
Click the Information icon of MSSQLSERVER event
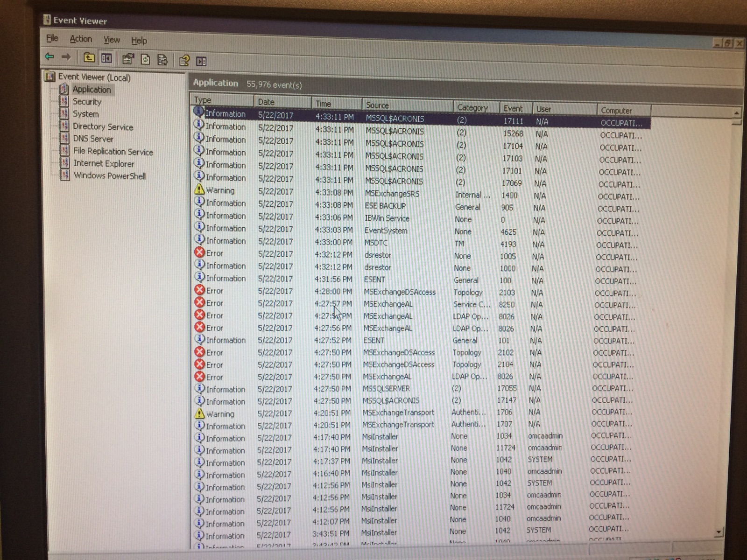tap(199, 389)
